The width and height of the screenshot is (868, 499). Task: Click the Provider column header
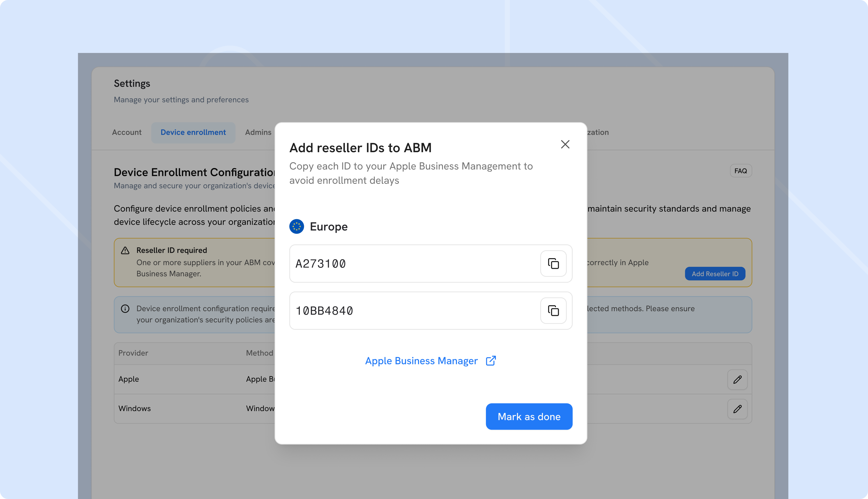(133, 353)
